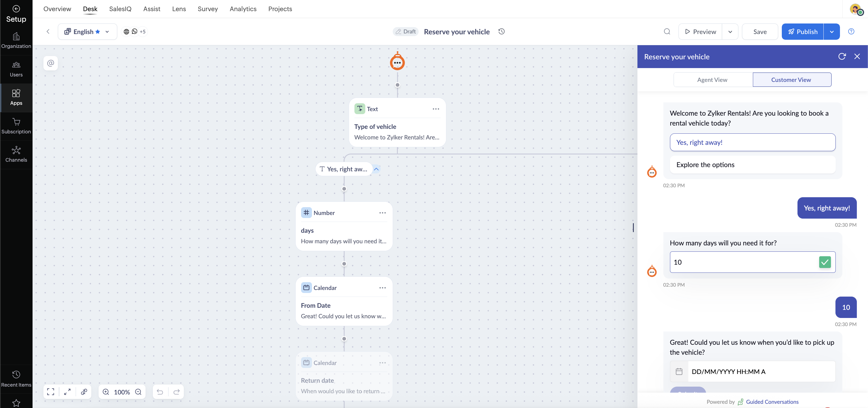868x408 pixels.
Task: Click the fit-to-screen icon
Action: click(x=51, y=391)
